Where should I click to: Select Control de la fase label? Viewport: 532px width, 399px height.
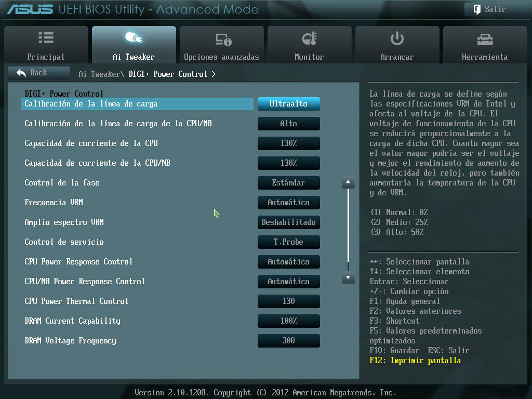(x=62, y=182)
